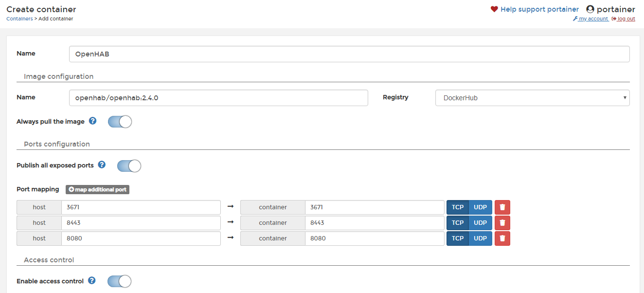
Task: Toggle the Publish all exposed ports switch
Action: [x=129, y=166]
